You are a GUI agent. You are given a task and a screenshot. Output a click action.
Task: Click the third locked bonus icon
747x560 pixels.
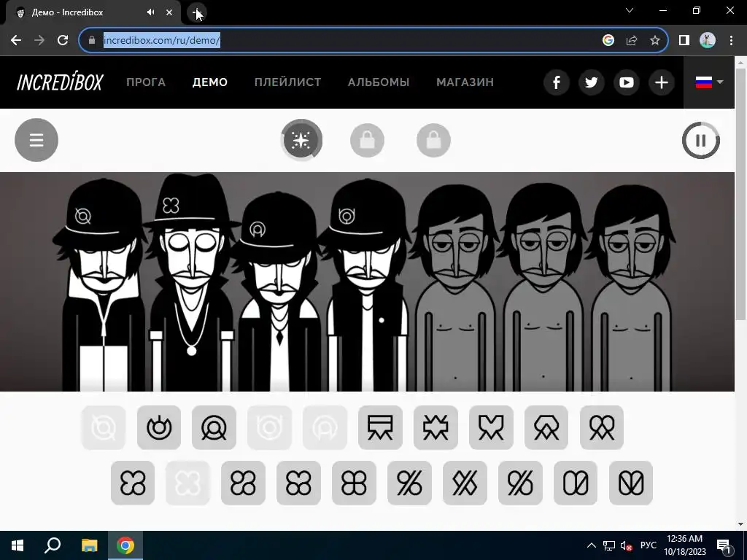coord(433,141)
